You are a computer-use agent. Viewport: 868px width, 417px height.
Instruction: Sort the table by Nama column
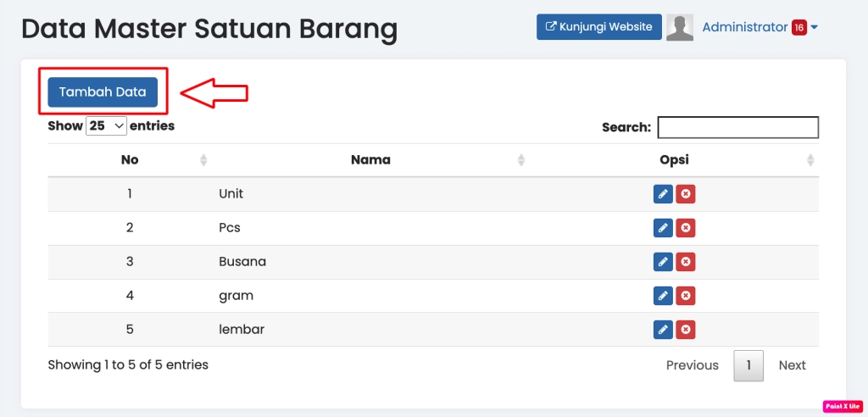point(370,160)
